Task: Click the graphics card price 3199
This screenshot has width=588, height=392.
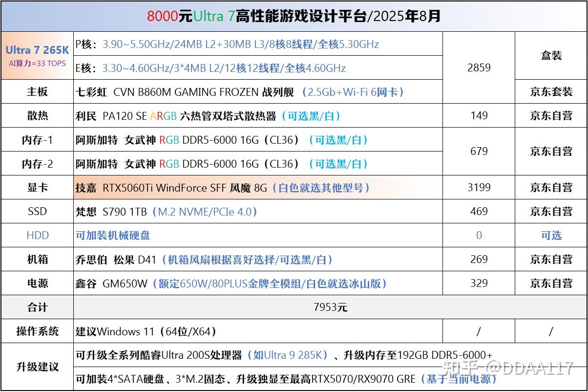Action: point(479,187)
